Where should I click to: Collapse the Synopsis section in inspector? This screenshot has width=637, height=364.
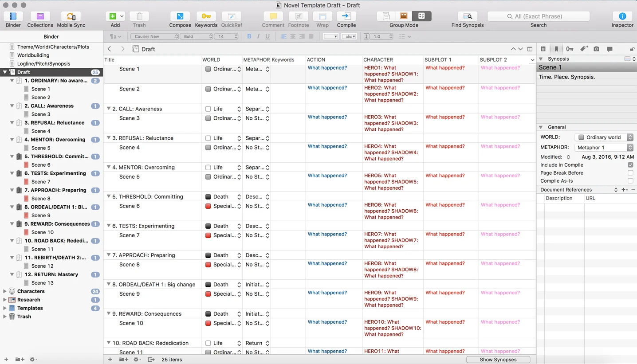[x=541, y=59]
